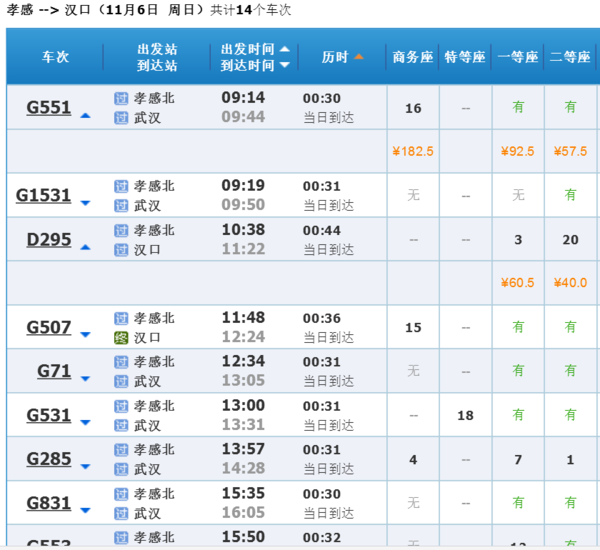Click G551 first class price ¥92.5
The width and height of the screenshot is (600, 550).
(517, 152)
